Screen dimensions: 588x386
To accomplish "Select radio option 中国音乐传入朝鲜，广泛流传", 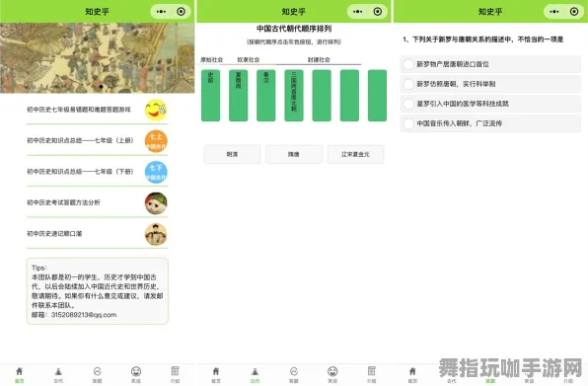I will click(x=490, y=123).
